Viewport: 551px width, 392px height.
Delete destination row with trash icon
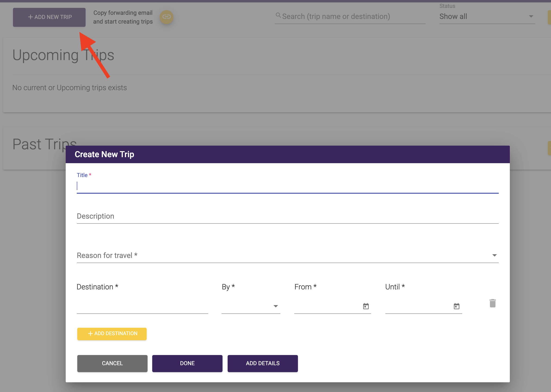(x=492, y=303)
